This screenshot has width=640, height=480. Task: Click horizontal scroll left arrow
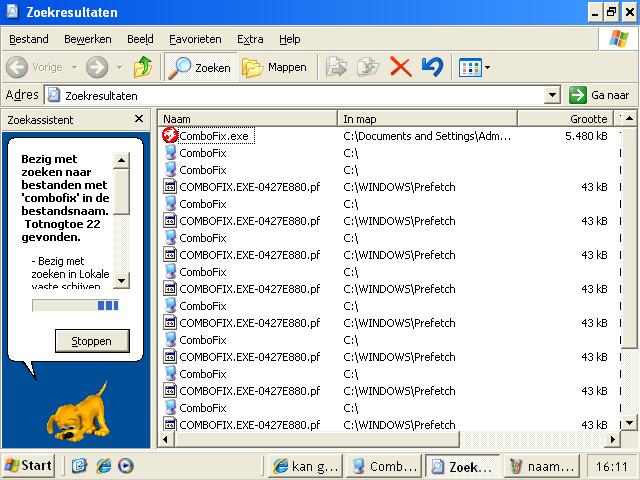(166, 440)
